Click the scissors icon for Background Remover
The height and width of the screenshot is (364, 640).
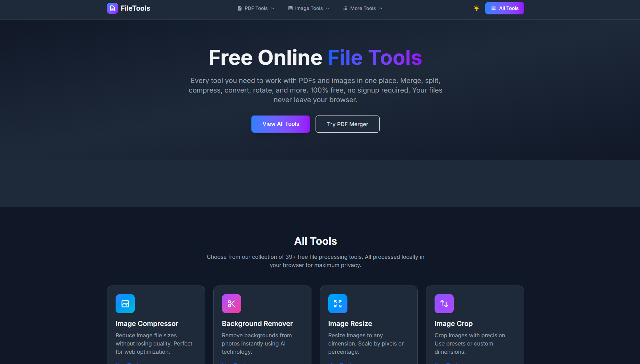(231, 303)
